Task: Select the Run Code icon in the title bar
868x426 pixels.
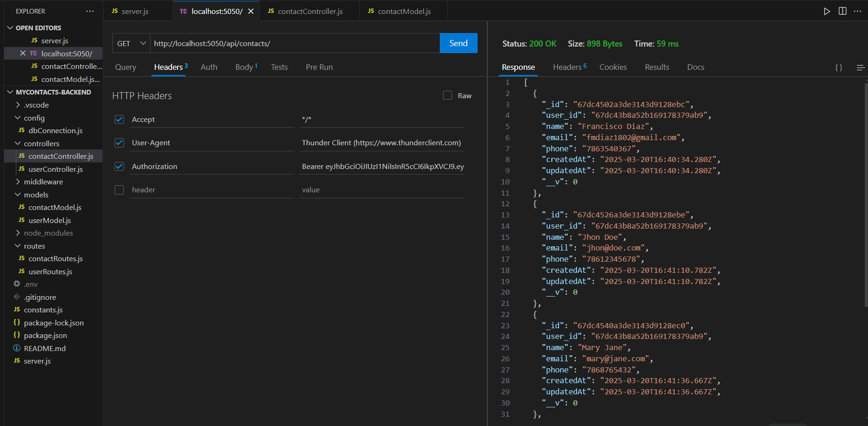Action: (x=826, y=11)
